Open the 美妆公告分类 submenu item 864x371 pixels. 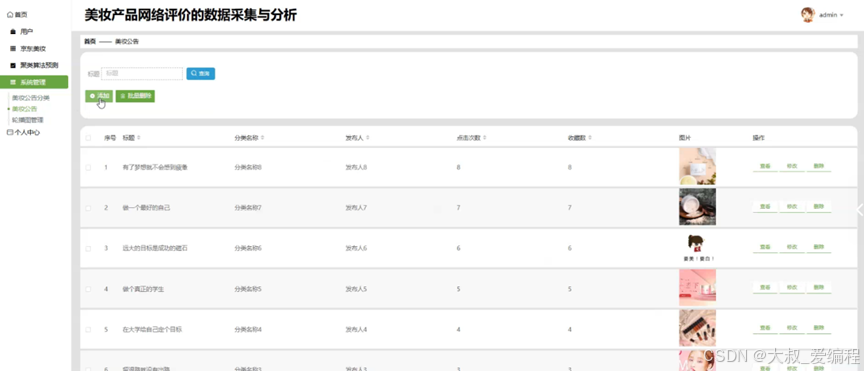pyautogui.click(x=31, y=98)
